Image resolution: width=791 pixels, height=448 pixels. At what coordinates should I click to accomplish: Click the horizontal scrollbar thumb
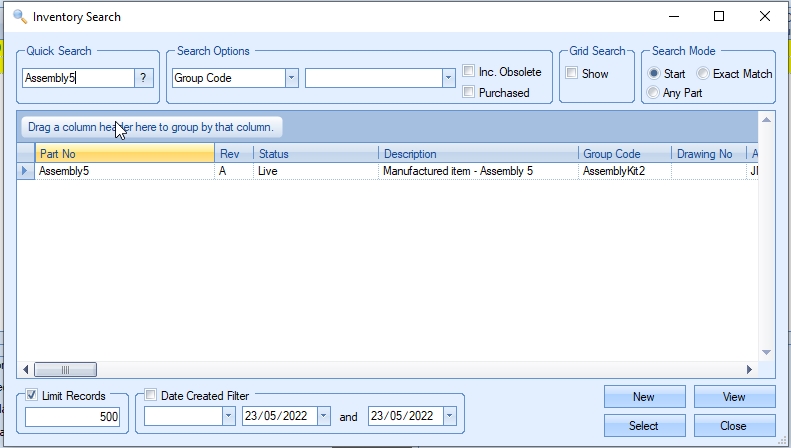(66, 369)
